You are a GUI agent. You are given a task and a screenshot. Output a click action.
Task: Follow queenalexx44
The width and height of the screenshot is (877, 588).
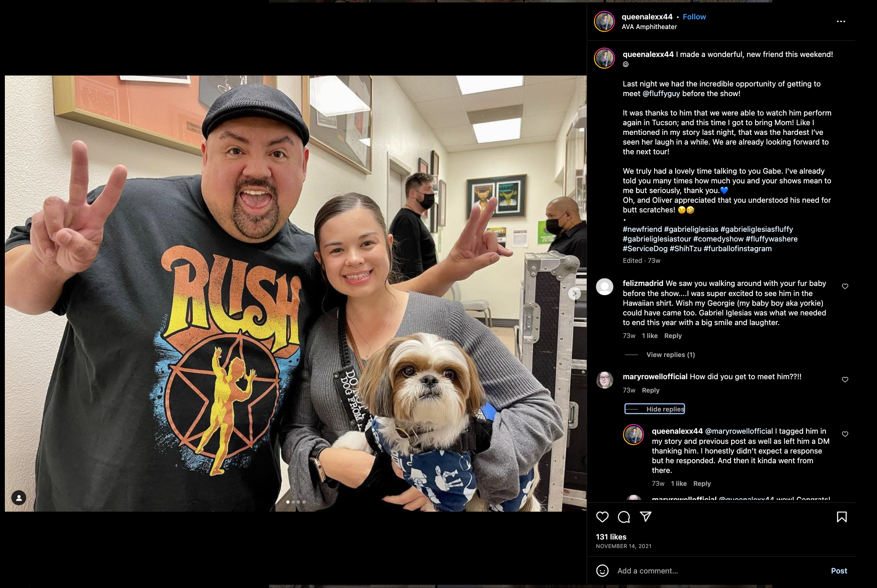point(694,17)
